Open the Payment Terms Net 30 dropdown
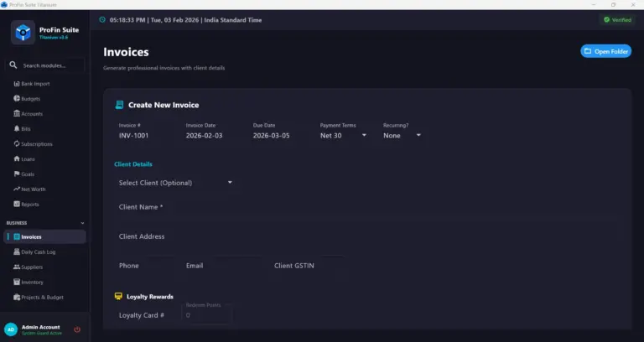This screenshot has width=644, height=342. (343, 135)
